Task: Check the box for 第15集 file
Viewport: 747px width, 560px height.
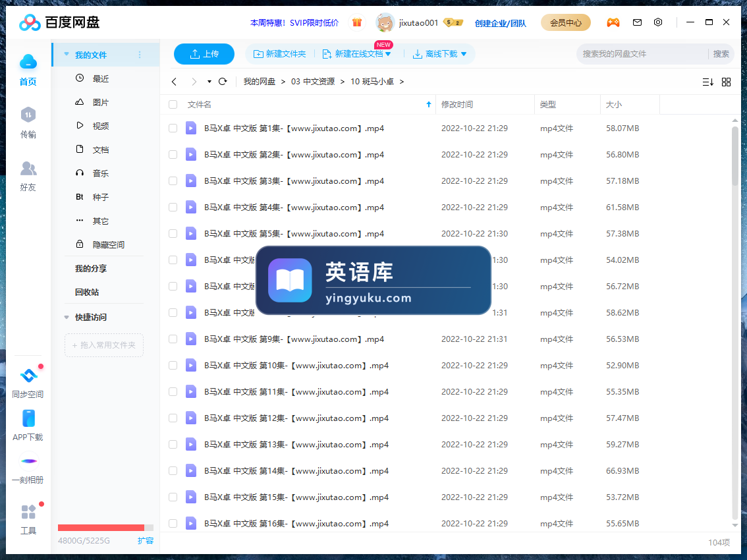Action: (x=173, y=497)
